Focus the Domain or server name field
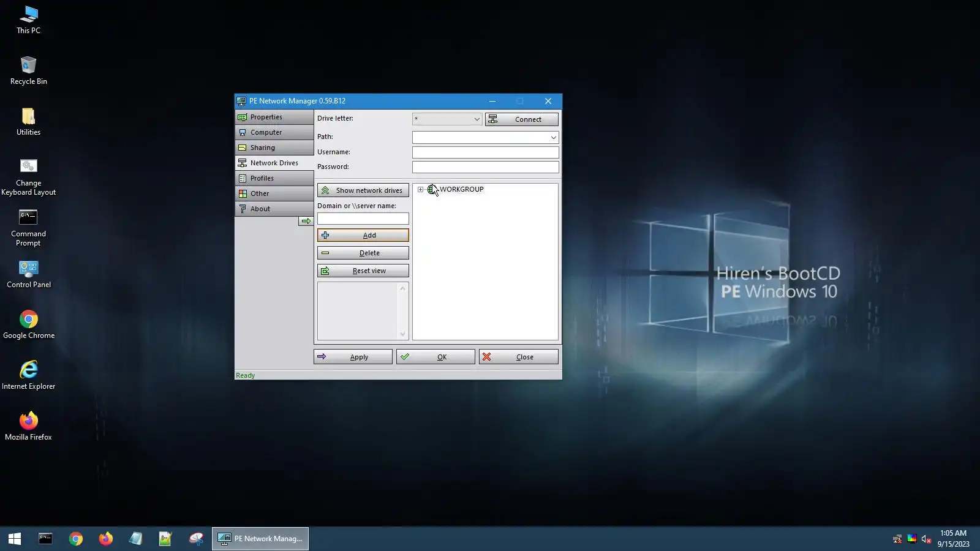980x551 pixels. point(363,219)
